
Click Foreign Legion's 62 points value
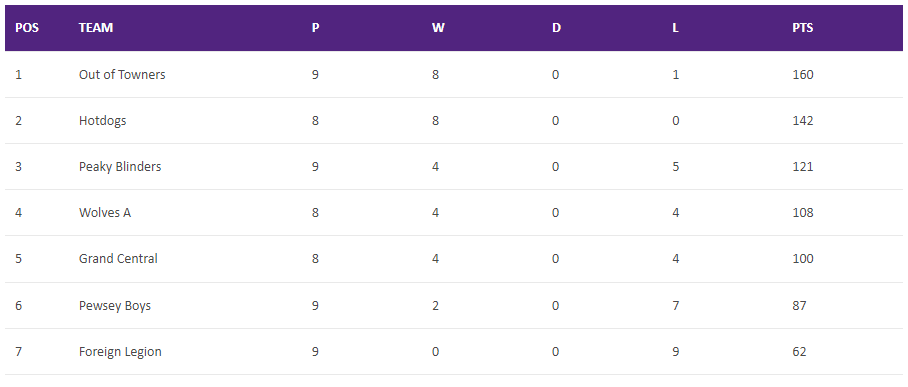coord(799,352)
